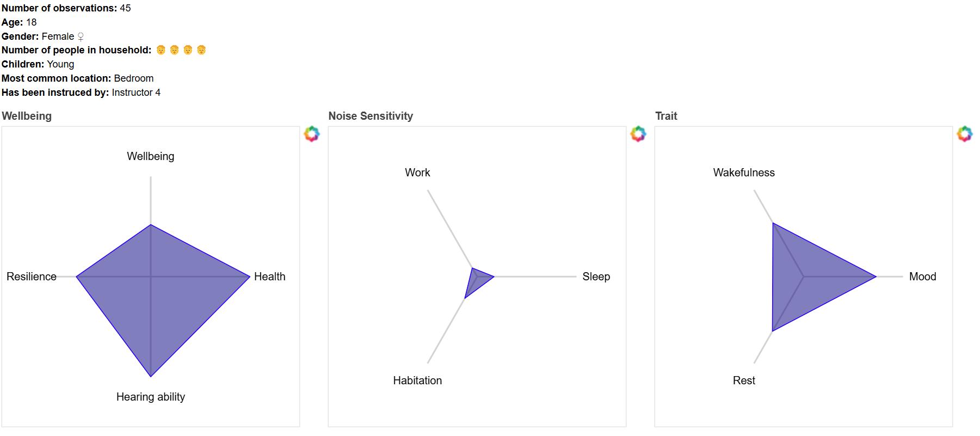This screenshot has width=980, height=436.
Task: Click the Bokeh logo beside Trait chart
Action: [965, 134]
